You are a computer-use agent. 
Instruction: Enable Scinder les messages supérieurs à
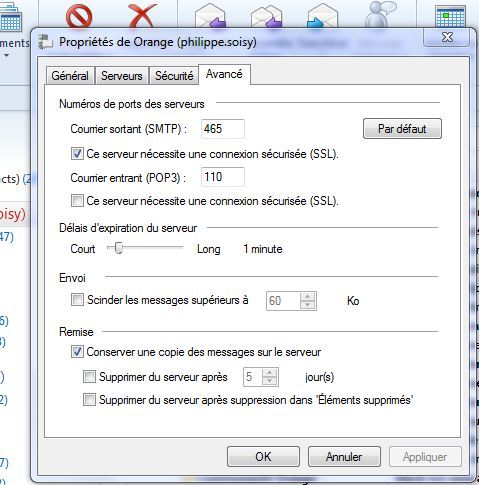pyautogui.click(x=77, y=300)
